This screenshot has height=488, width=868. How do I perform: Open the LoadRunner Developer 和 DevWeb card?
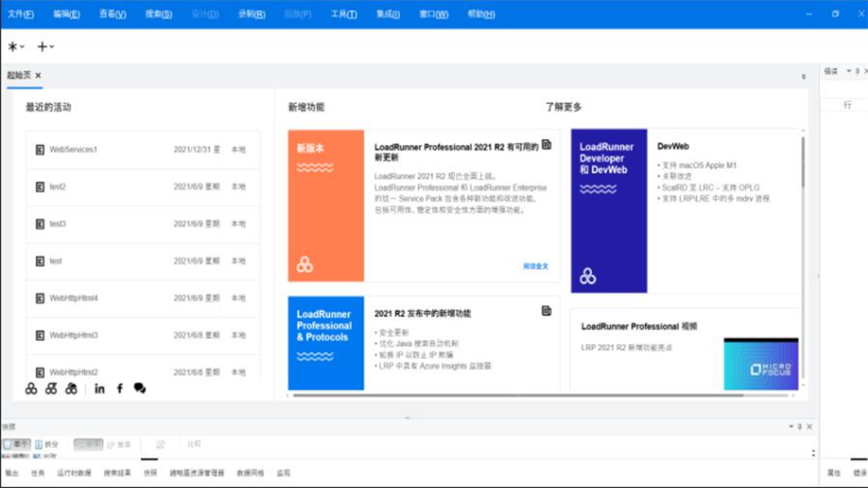coord(609,210)
